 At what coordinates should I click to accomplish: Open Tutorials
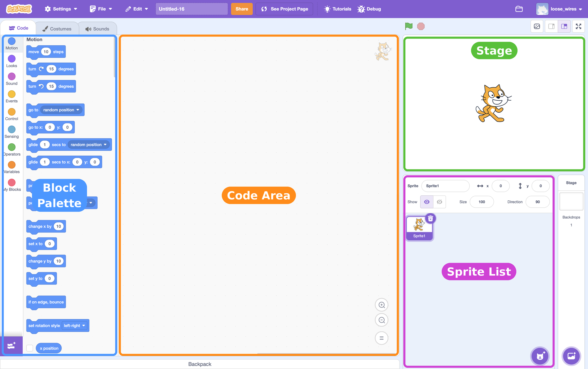tap(338, 9)
